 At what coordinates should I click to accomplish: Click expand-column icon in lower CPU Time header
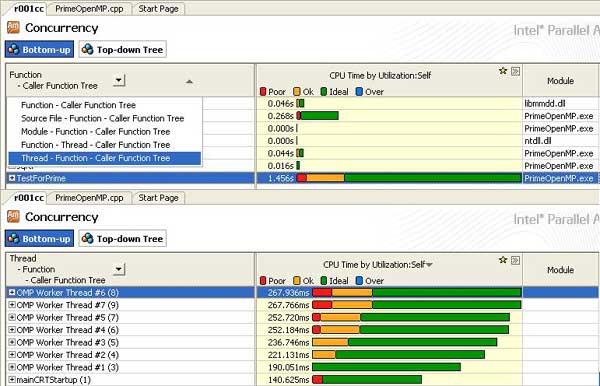pyautogui.click(x=515, y=261)
